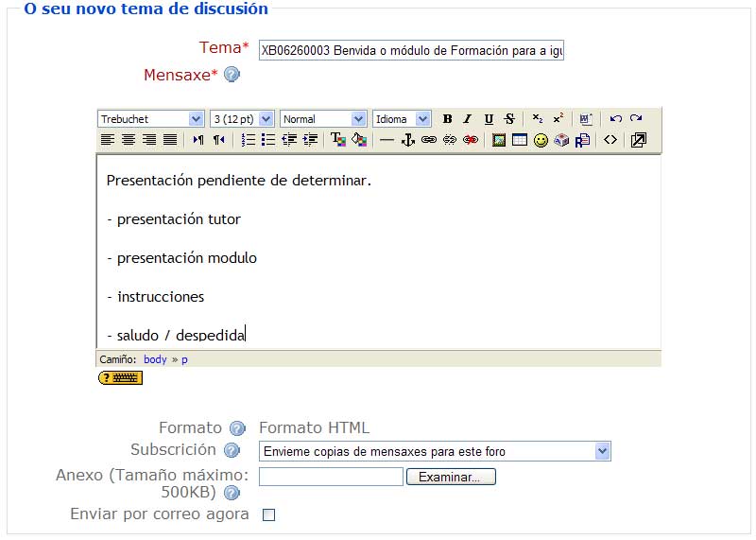The width and height of the screenshot is (756, 540).
Task: Click the Examinar button to attach file
Action: [451, 478]
